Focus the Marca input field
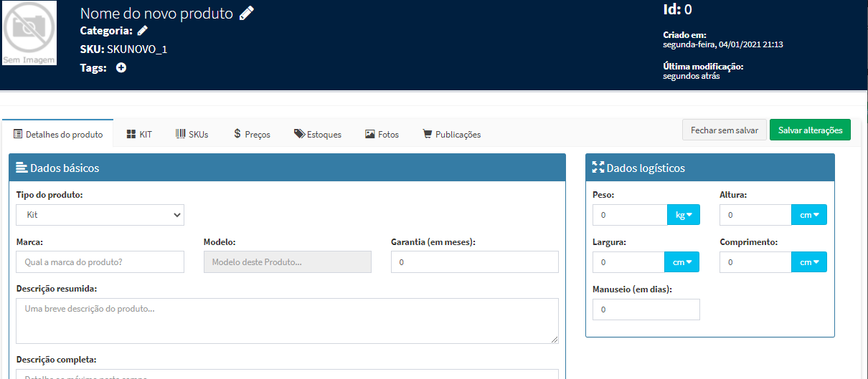 [x=100, y=262]
